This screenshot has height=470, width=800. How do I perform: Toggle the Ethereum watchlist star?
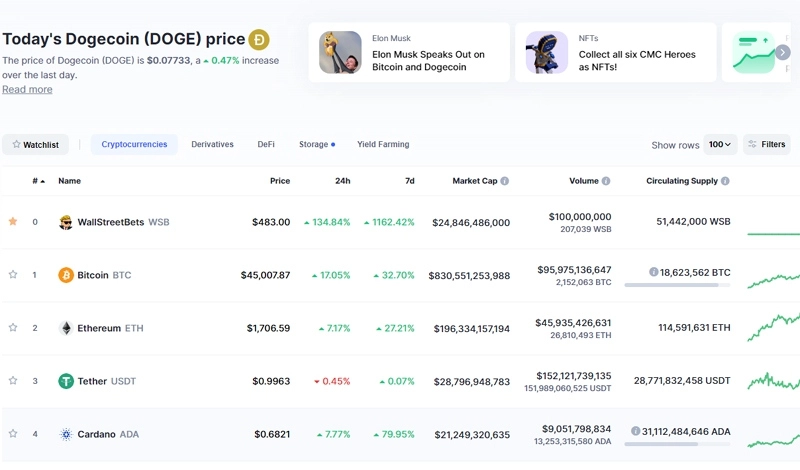coord(13,328)
